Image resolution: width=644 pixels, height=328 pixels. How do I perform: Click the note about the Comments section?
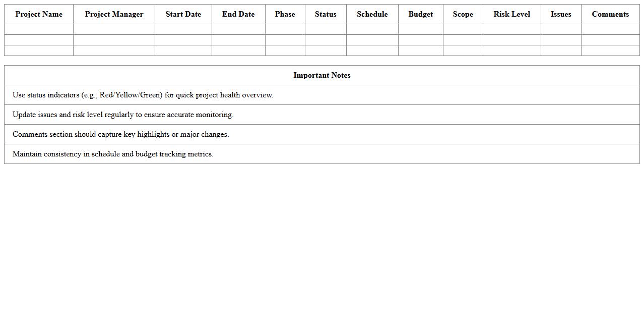coord(120,134)
